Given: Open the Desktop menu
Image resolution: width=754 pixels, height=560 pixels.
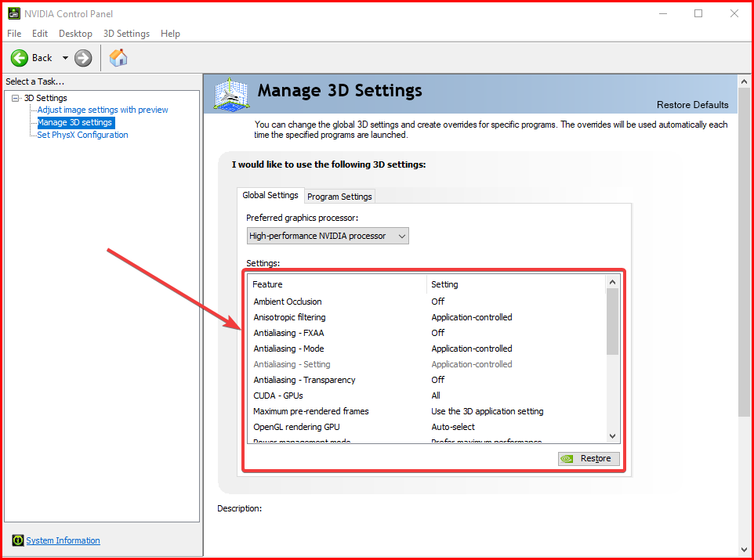Looking at the screenshot, I should click(x=75, y=33).
